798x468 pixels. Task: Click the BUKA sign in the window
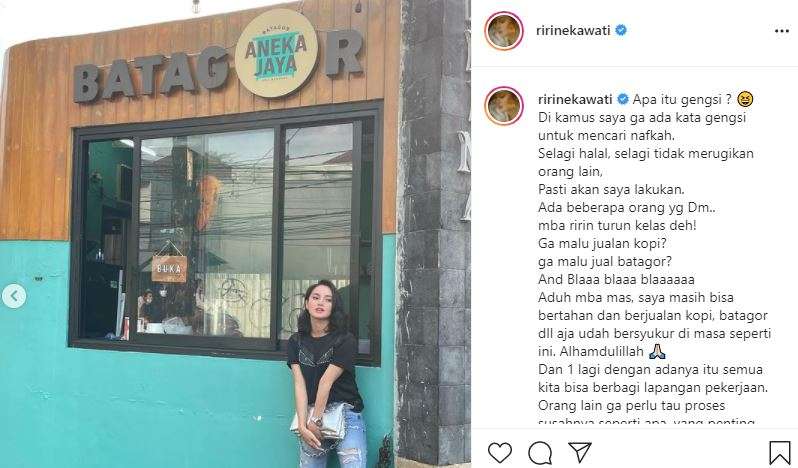[x=169, y=268]
